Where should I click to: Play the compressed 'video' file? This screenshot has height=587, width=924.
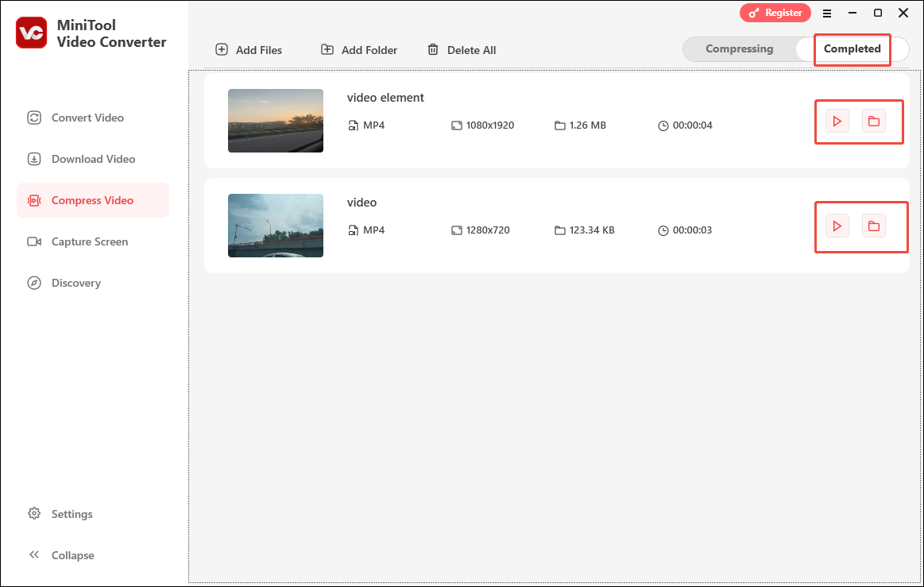tap(836, 226)
